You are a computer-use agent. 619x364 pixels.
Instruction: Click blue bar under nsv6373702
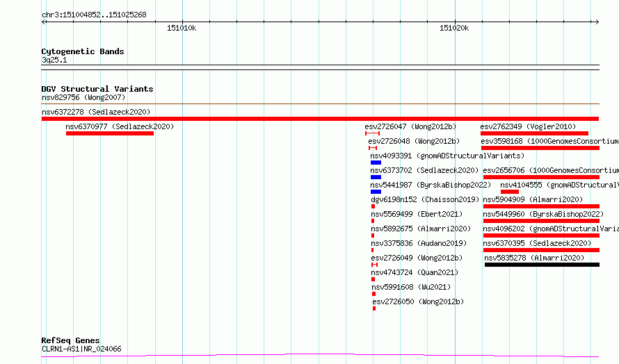click(x=376, y=177)
